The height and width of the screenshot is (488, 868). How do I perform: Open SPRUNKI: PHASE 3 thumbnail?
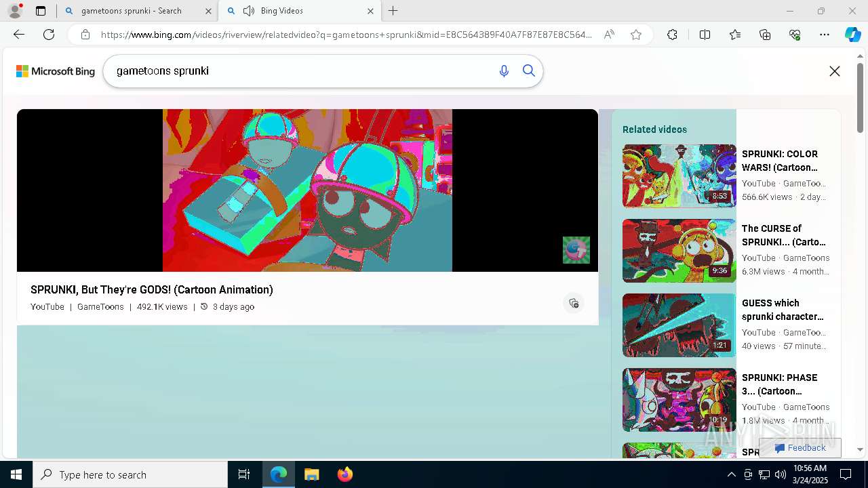679,399
